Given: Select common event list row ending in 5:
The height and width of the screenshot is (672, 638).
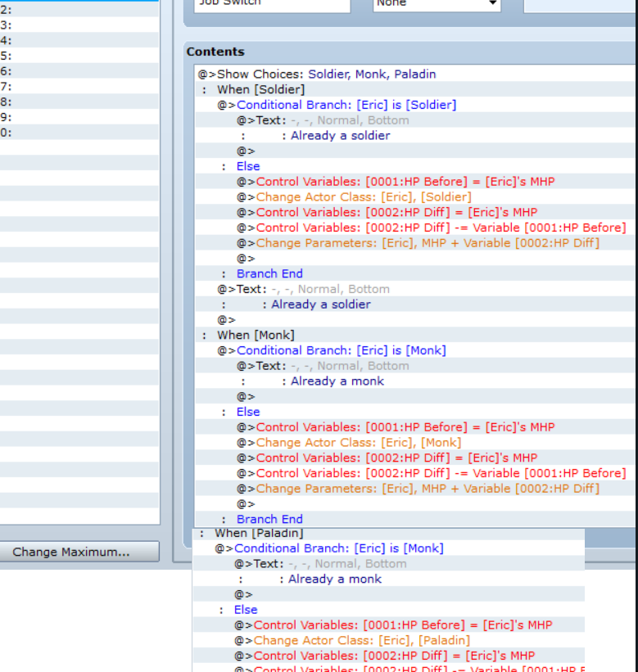Looking at the screenshot, I should click(79, 56).
